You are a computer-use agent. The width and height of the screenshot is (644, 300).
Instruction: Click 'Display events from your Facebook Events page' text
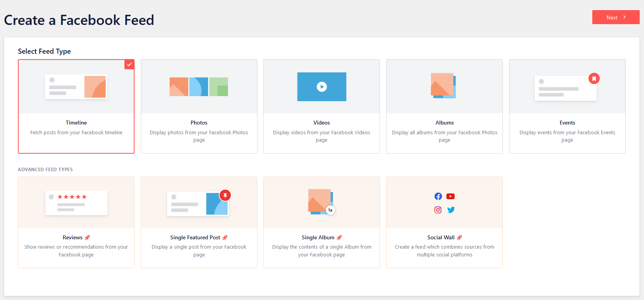point(567,136)
